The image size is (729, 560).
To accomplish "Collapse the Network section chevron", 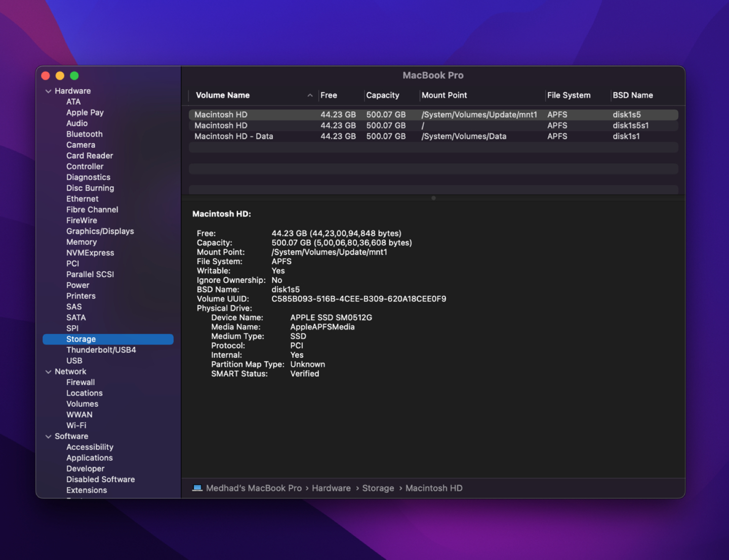I will click(49, 372).
